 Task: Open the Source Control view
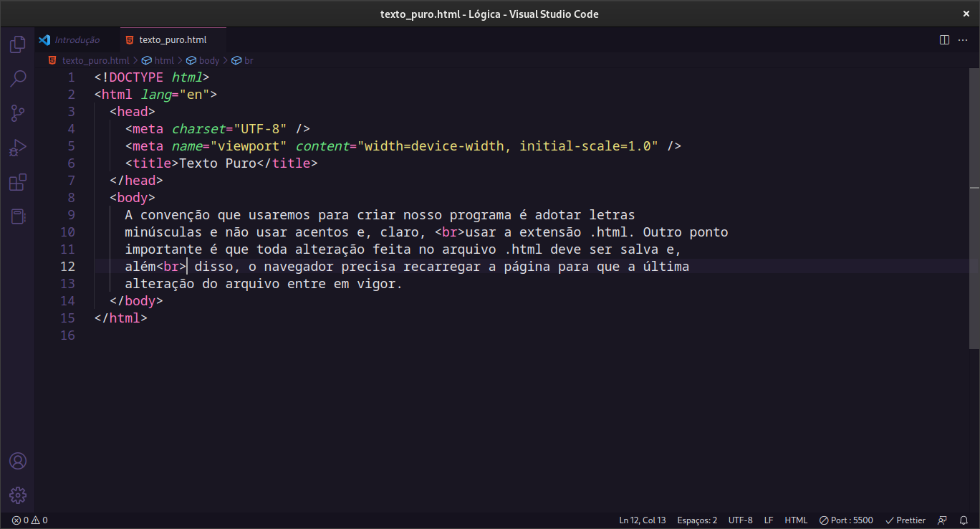coord(18,113)
